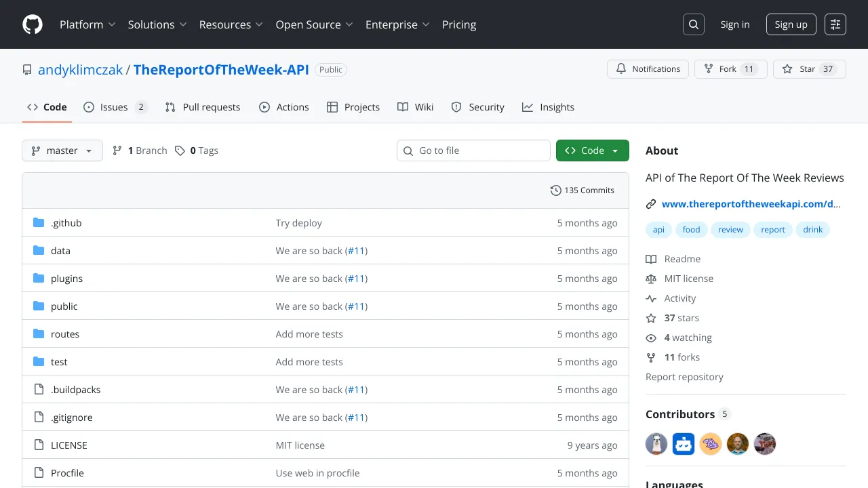The image size is (868, 488).
Task: Click the Sign up button
Action: point(791,24)
